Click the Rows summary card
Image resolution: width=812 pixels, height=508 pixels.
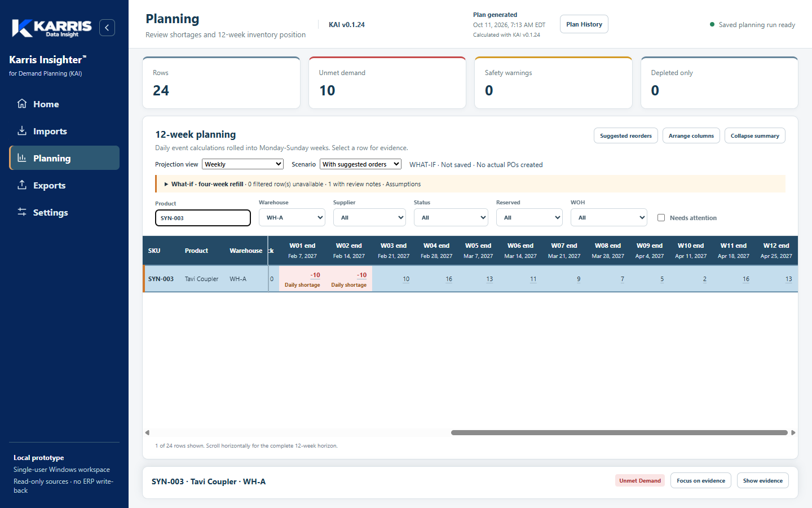tap(222, 82)
